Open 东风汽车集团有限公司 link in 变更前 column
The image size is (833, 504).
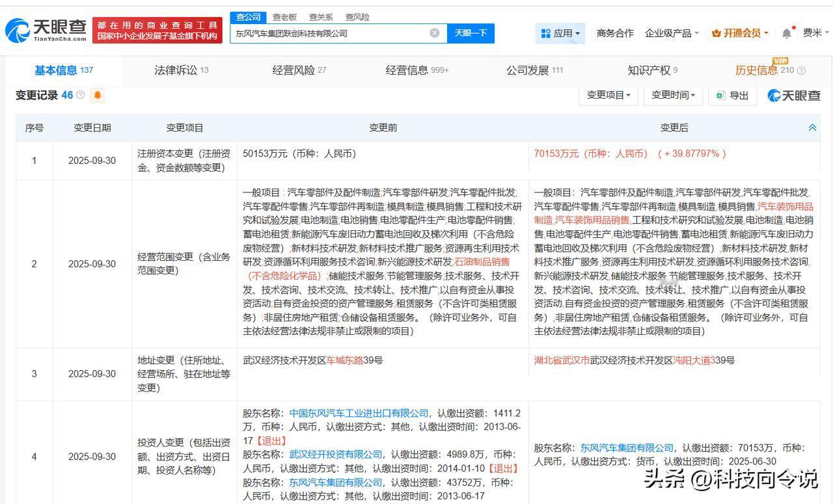pos(336,482)
